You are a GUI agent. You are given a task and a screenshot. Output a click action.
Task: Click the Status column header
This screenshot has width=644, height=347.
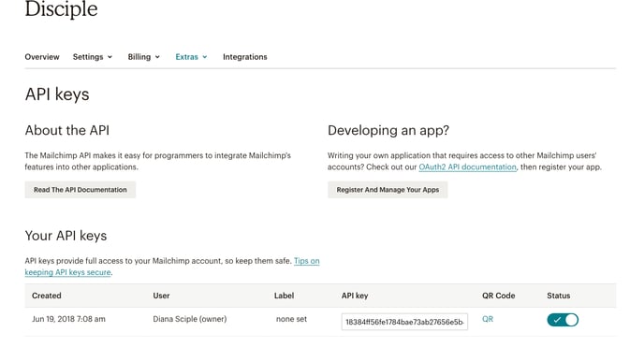tap(559, 296)
